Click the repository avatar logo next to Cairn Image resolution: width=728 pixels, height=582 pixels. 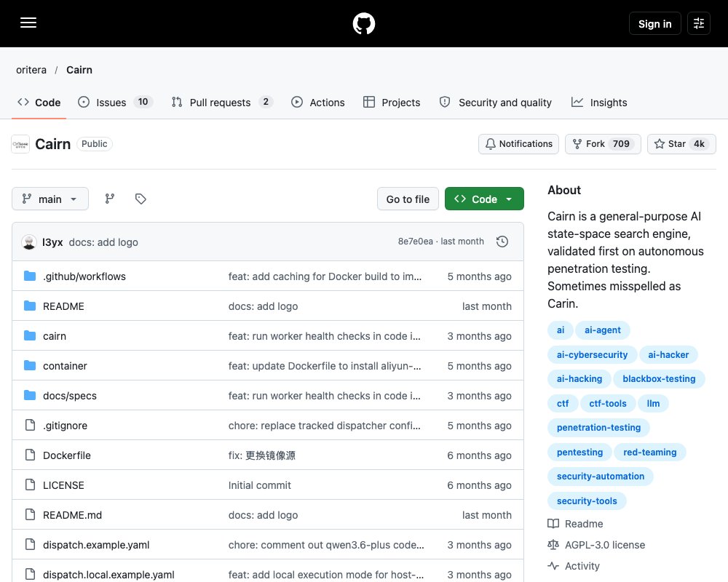[x=20, y=144]
